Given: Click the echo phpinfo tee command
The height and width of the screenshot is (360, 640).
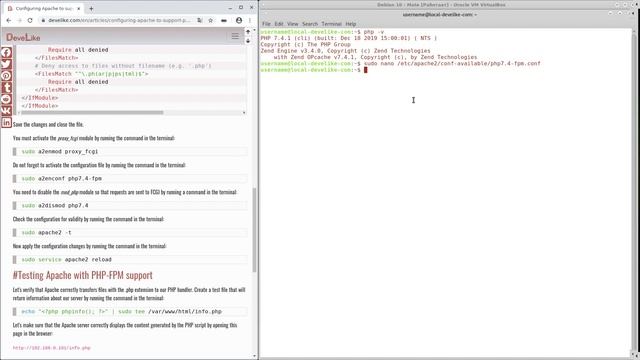Looking at the screenshot, I should 122,311.
